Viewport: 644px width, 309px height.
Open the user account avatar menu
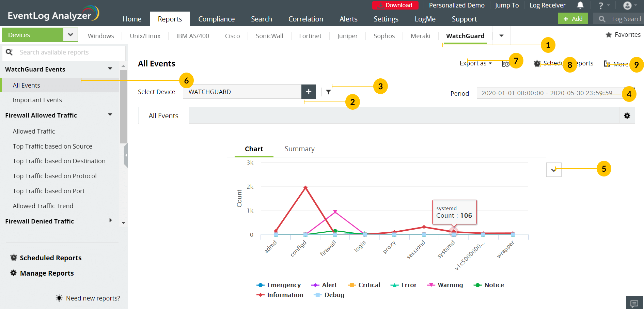click(627, 5)
